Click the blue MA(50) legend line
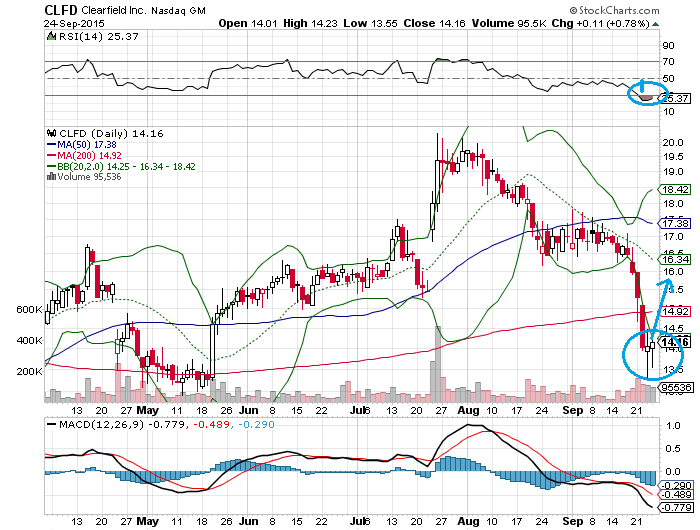This screenshot has height=530, width=700. (52, 145)
